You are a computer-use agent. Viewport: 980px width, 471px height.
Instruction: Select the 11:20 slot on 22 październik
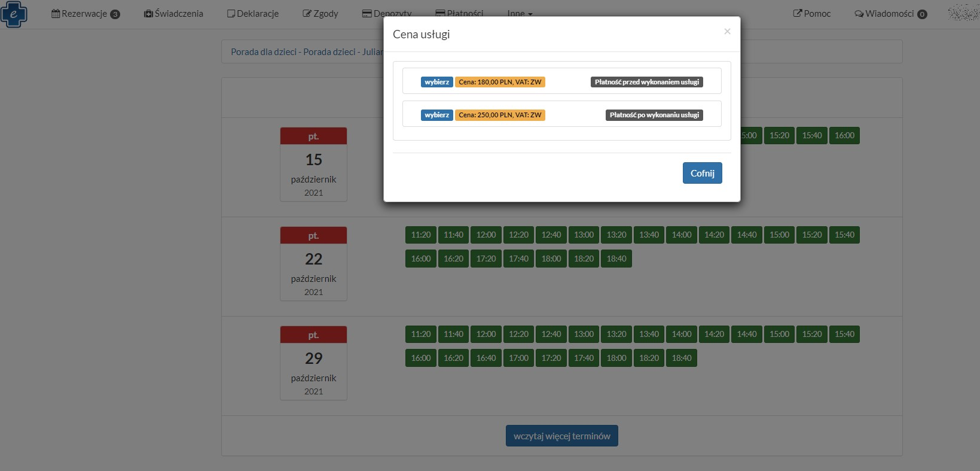tap(421, 235)
